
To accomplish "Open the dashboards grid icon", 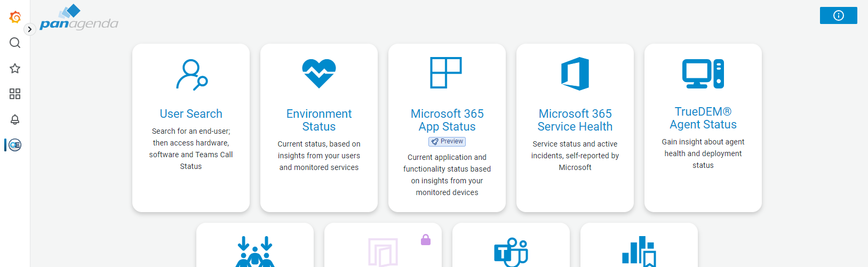I will (x=15, y=94).
